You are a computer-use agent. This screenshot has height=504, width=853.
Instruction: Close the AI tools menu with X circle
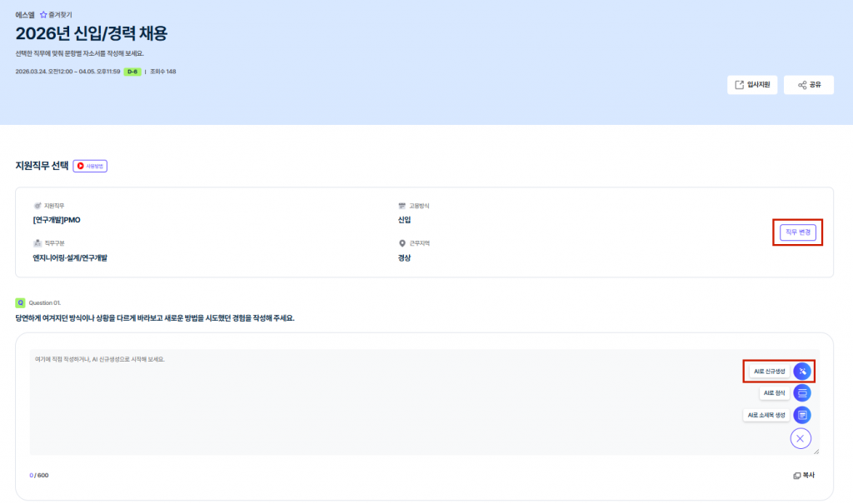click(x=801, y=438)
